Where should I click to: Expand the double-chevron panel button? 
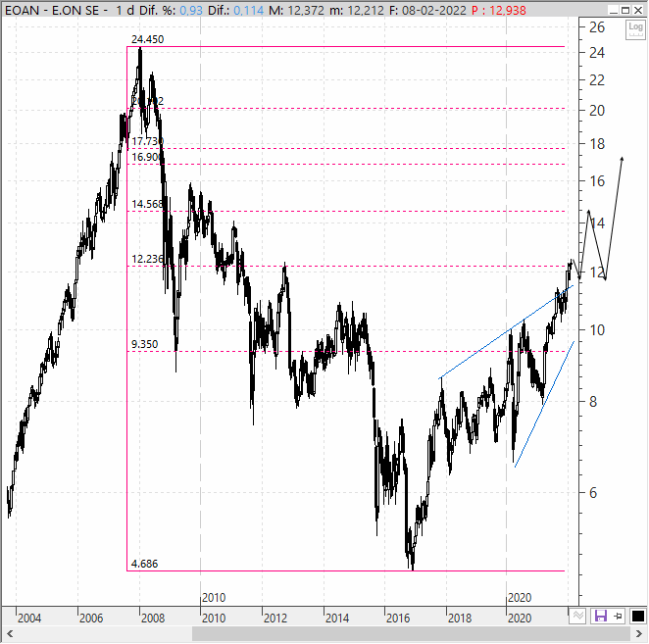tap(578, 617)
